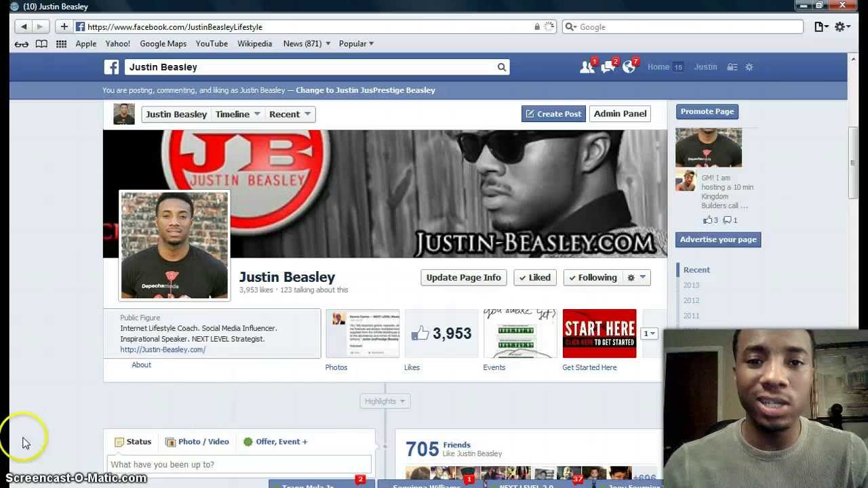Click Update Page Info button
The image size is (868, 488).
[464, 277]
